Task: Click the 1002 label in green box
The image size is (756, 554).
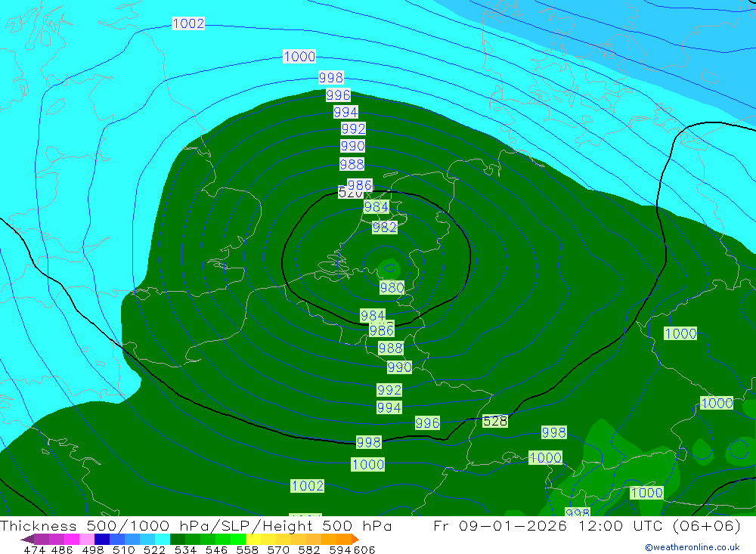Action: [307, 485]
